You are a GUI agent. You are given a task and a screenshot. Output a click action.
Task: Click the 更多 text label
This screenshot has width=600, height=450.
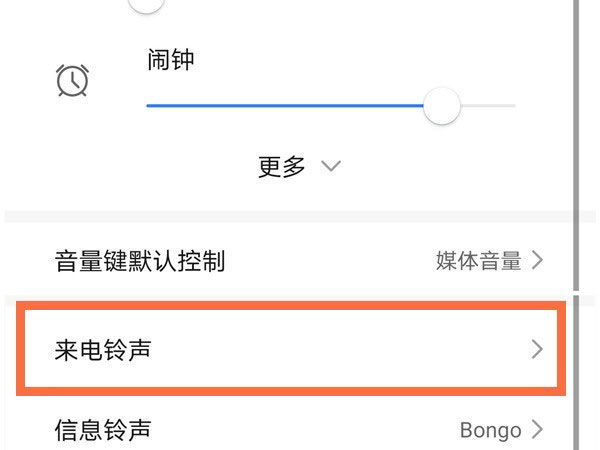click(282, 167)
